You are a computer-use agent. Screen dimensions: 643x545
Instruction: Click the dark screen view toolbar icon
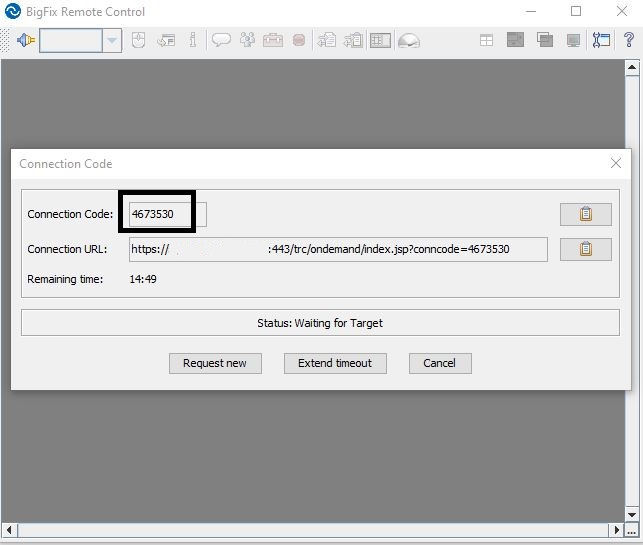click(x=515, y=40)
